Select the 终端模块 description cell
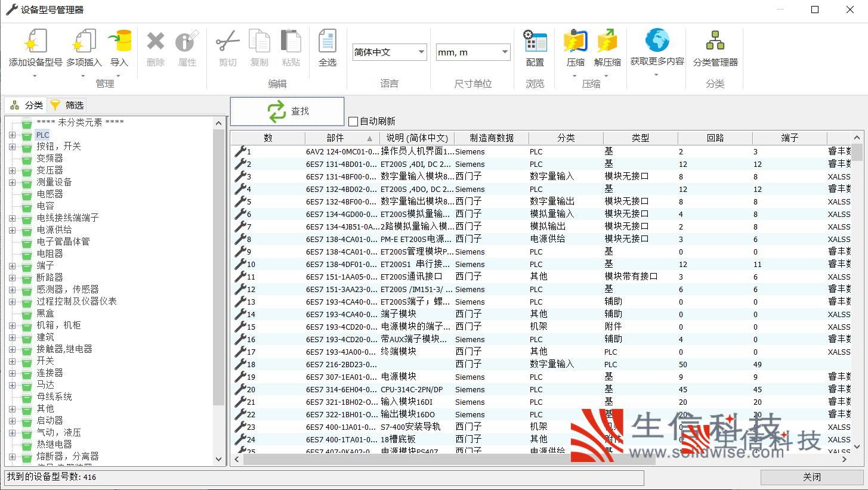The width and height of the screenshot is (868, 490). coord(417,352)
